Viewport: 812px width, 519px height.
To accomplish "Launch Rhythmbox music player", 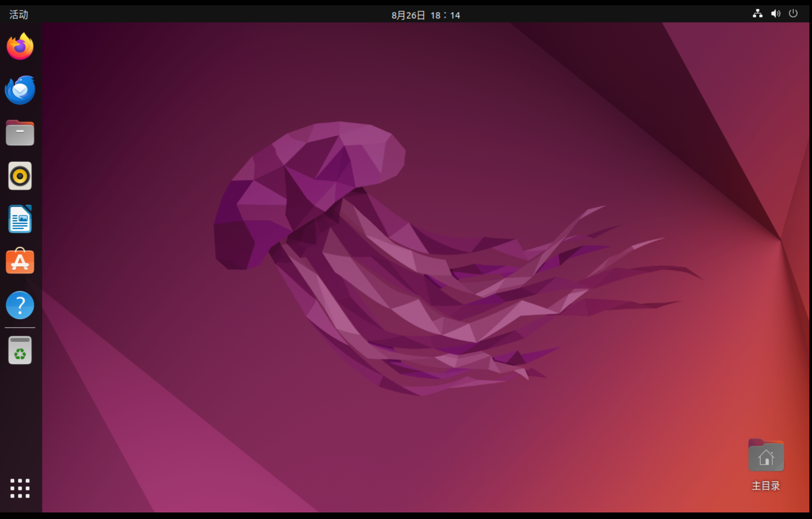I will [20, 176].
